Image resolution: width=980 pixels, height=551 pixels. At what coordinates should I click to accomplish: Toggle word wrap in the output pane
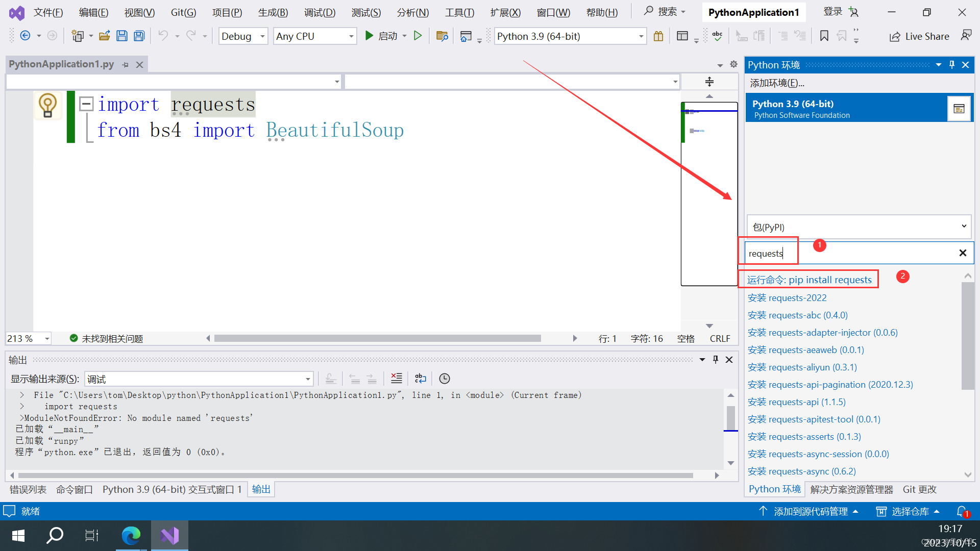(420, 379)
